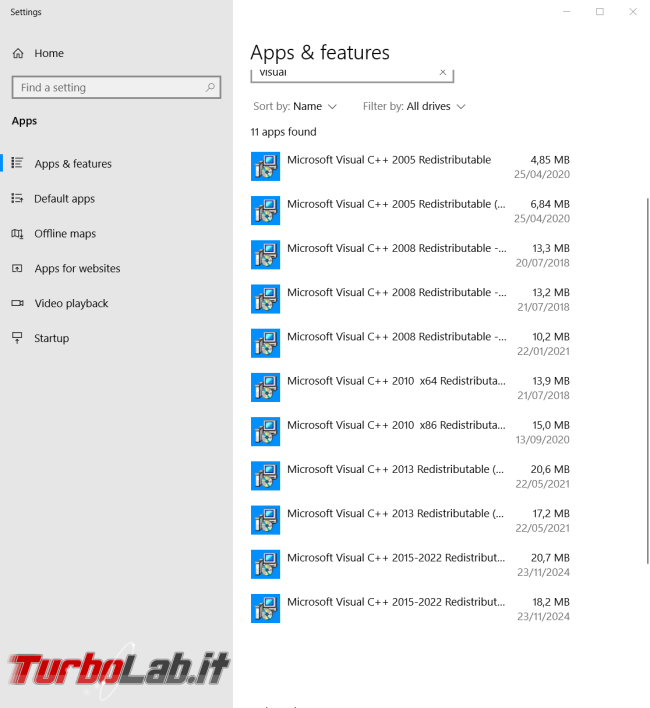Select Visual C++ 2008 Redistributable 13,3 MB entry
This screenshot has width=650, height=708.
tap(410, 255)
